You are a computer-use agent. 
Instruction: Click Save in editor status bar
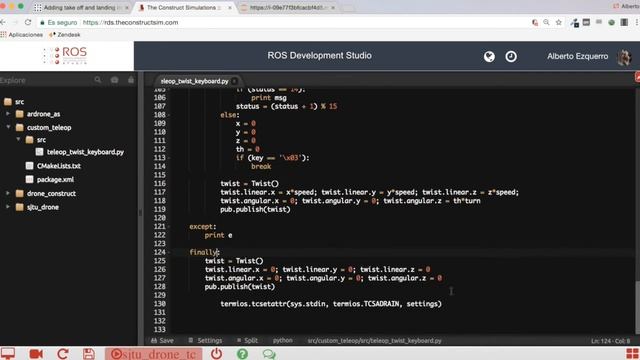click(162, 340)
